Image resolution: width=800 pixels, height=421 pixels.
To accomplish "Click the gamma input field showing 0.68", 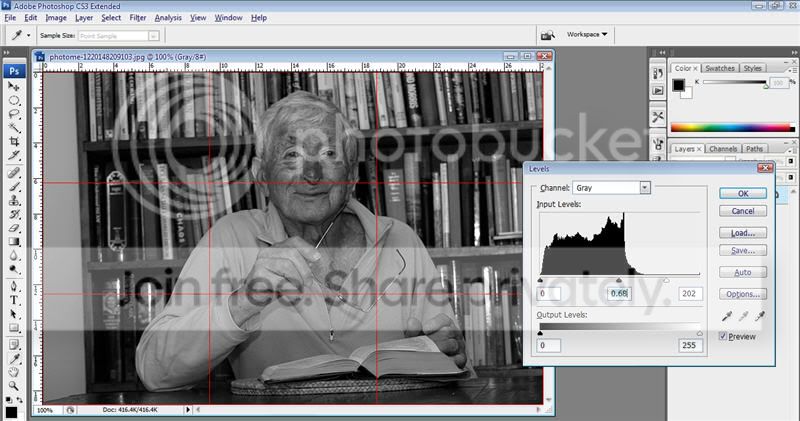I will point(620,294).
